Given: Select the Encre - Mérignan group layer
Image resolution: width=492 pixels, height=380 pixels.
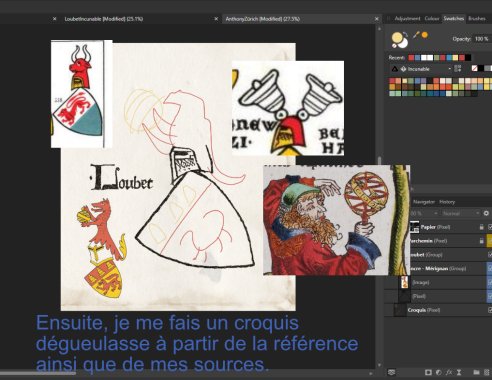Looking at the screenshot, I should pyautogui.click(x=451, y=268).
